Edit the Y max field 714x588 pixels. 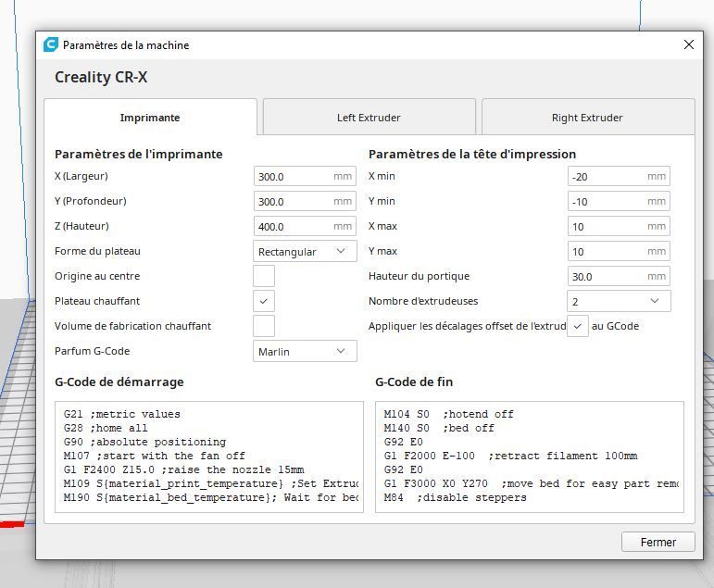619,252
